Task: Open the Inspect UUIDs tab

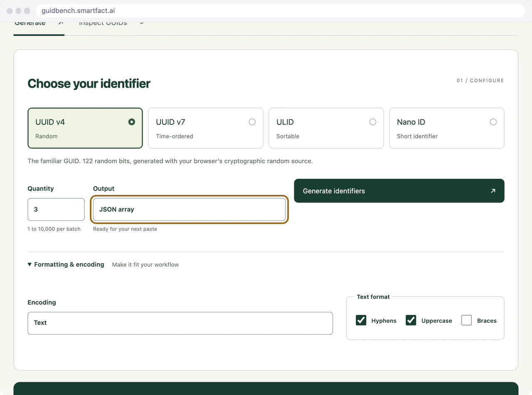Action: (x=111, y=25)
